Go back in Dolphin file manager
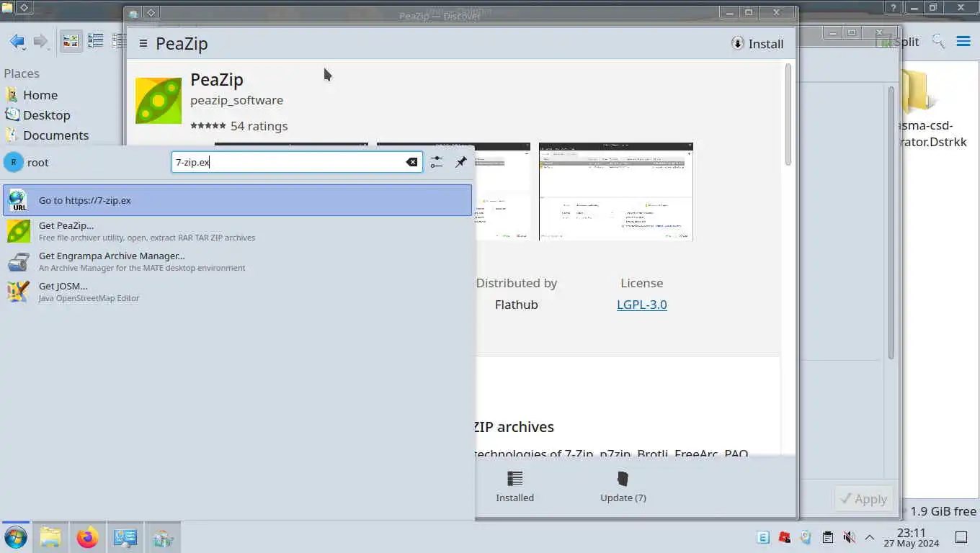 (17, 42)
